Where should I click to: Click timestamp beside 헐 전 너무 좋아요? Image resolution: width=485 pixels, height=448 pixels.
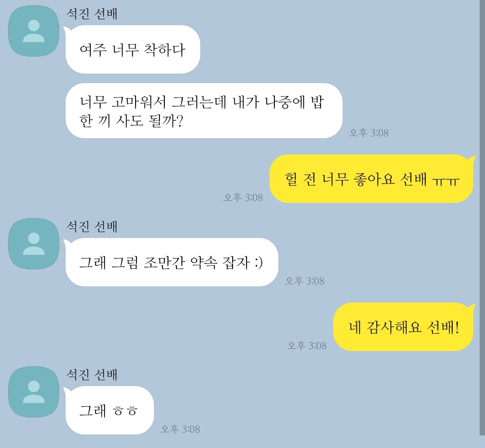[x=243, y=198]
